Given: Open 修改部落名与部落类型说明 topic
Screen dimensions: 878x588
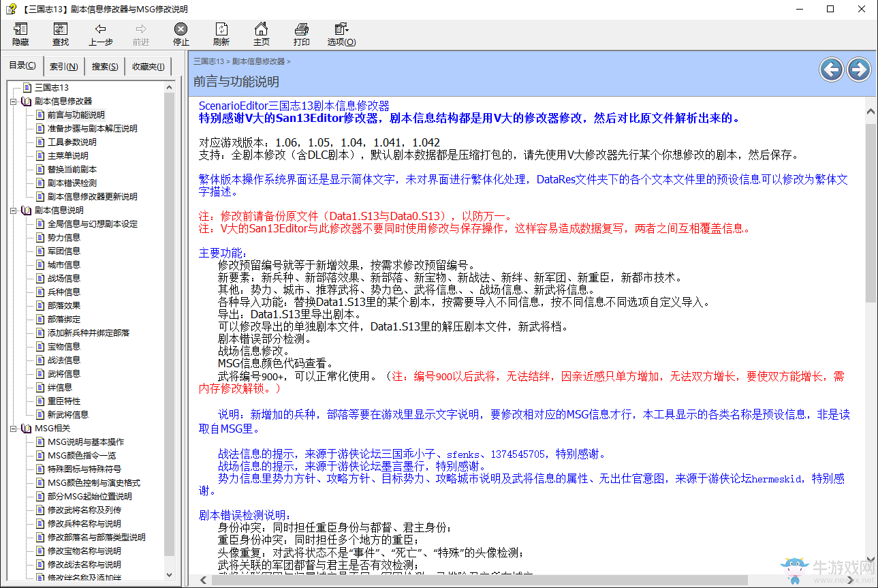Looking at the screenshot, I should pyautogui.click(x=96, y=537).
